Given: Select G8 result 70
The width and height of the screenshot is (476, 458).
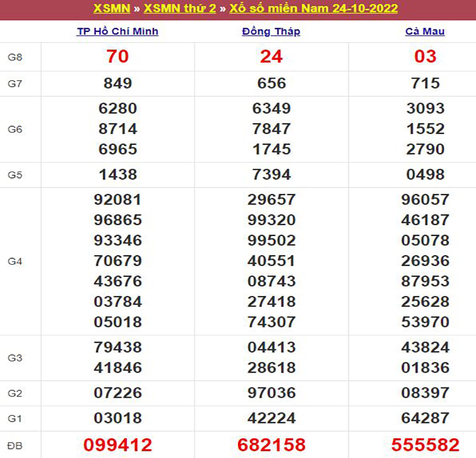Looking at the screenshot, I should pos(118,56).
